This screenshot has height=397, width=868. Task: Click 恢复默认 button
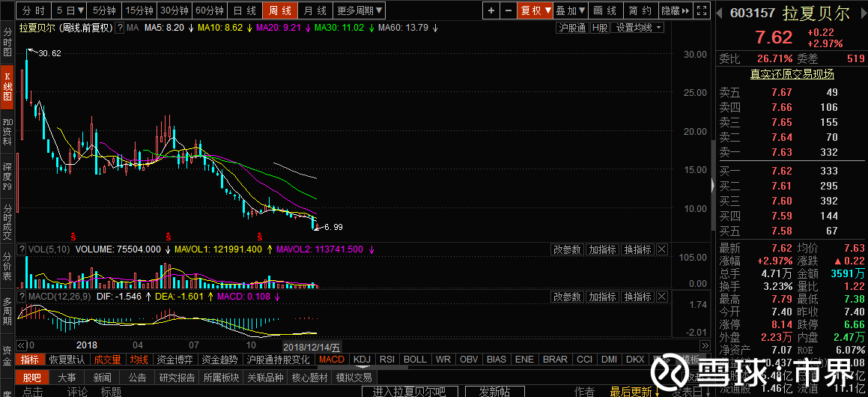pyautogui.click(x=67, y=360)
